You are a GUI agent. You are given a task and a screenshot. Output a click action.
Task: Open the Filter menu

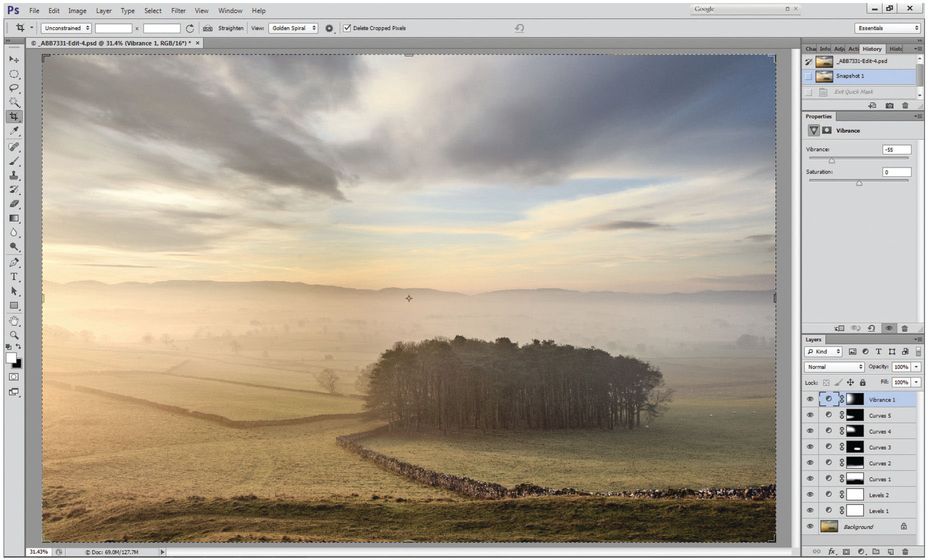click(x=178, y=10)
